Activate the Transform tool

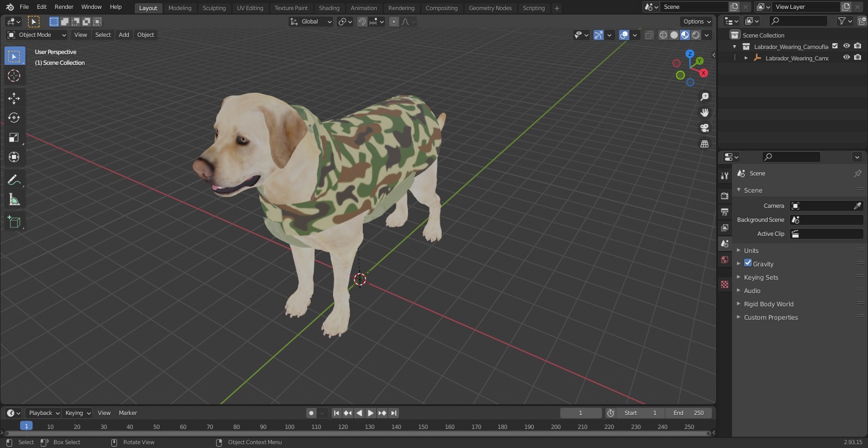(x=14, y=157)
